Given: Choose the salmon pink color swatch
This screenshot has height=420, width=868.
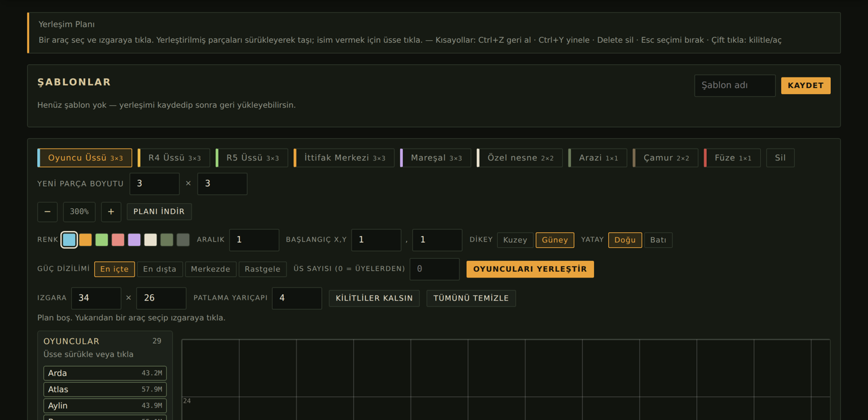Looking at the screenshot, I should coord(118,240).
